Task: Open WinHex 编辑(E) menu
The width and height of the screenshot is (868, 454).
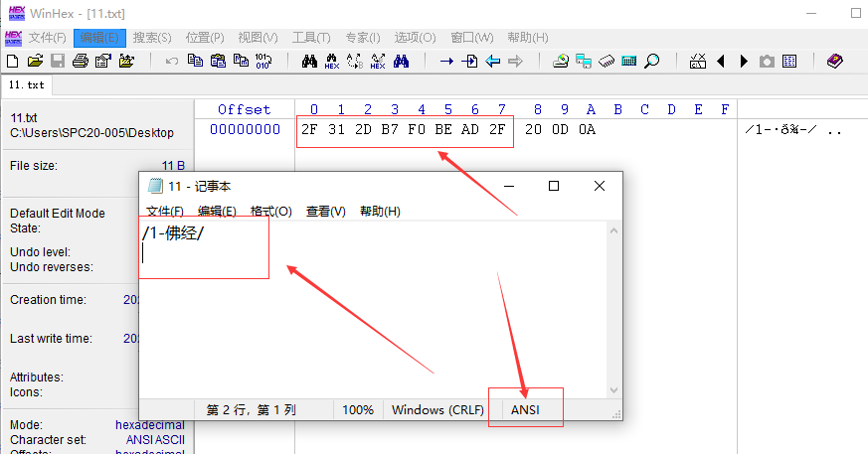Action: click(x=99, y=38)
